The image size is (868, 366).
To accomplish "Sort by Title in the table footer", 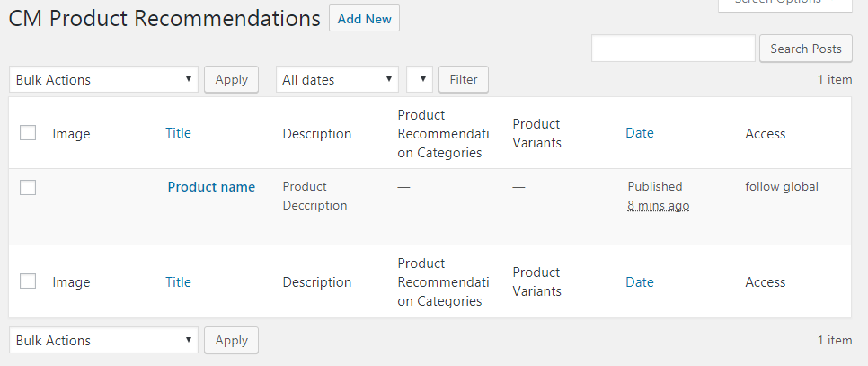I will coord(178,281).
